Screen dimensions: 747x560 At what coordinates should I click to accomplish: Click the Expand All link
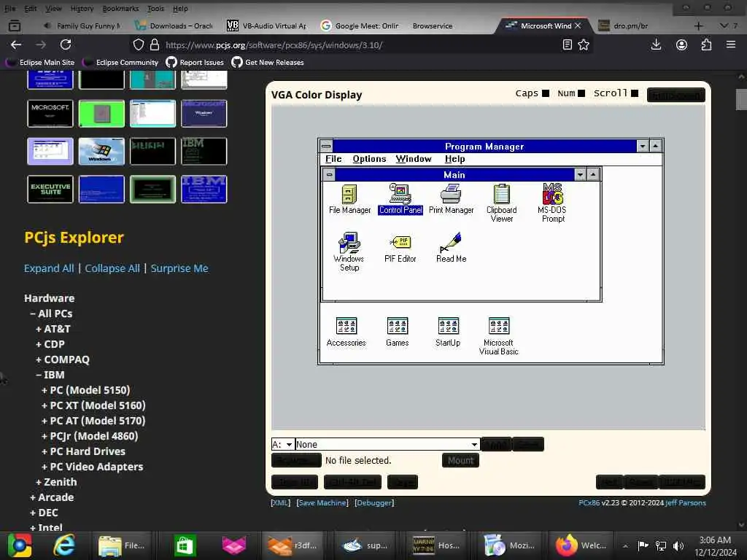click(x=49, y=268)
